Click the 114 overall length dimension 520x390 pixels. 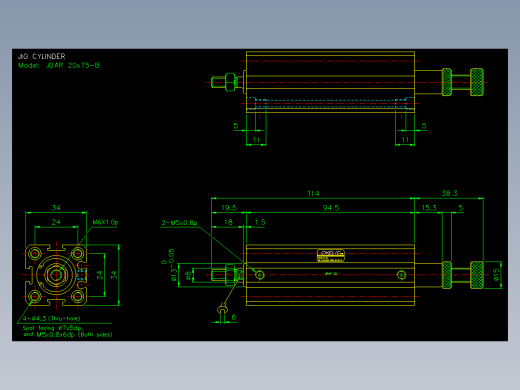click(x=313, y=193)
